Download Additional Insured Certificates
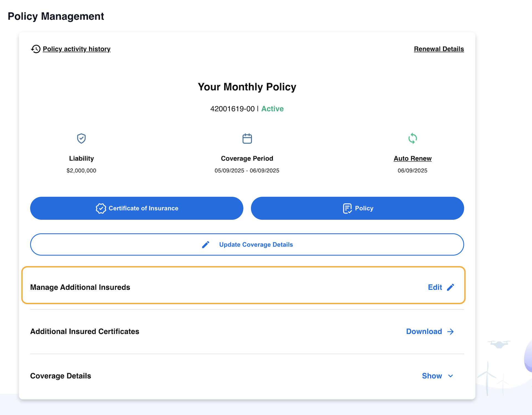Screen dimensions: 532x415 [424, 332]
